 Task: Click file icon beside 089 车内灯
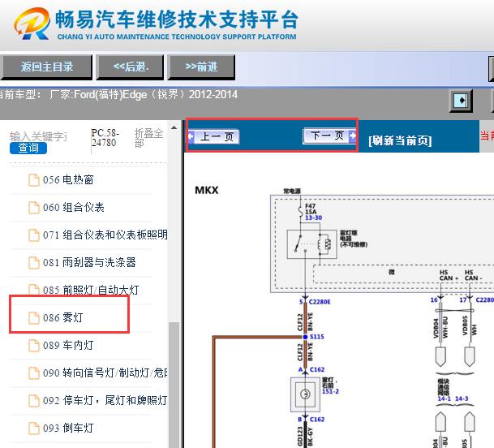pyautogui.click(x=34, y=346)
